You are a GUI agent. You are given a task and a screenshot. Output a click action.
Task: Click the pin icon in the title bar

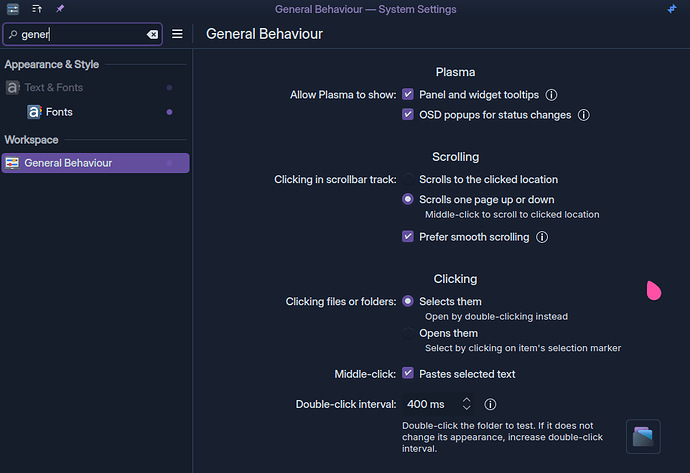(x=60, y=9)
